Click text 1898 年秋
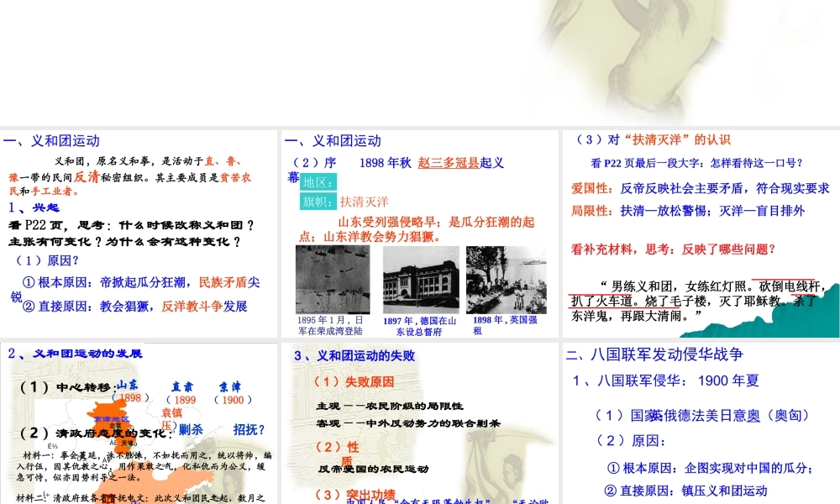The height and width of the screenshot is (504, 840). [x=386, y=163]
